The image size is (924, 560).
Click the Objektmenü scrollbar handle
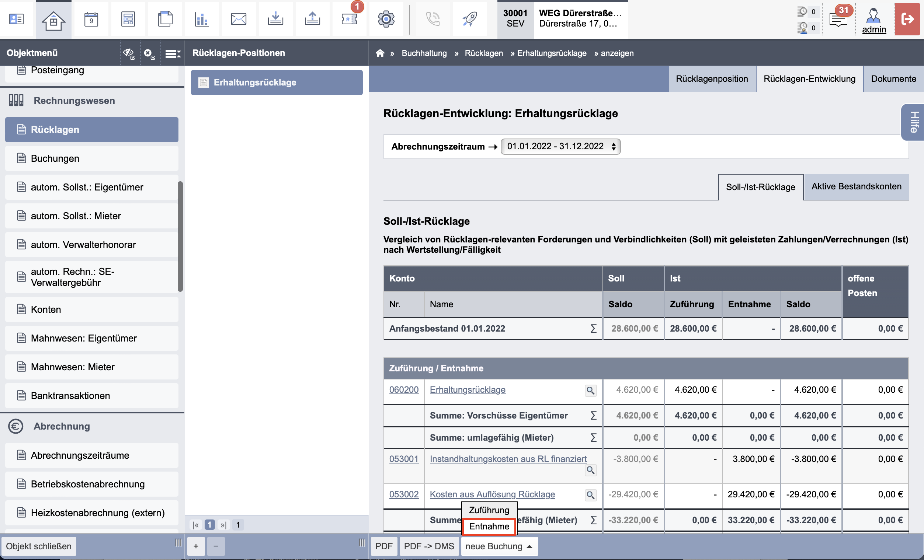click(180, 237)
